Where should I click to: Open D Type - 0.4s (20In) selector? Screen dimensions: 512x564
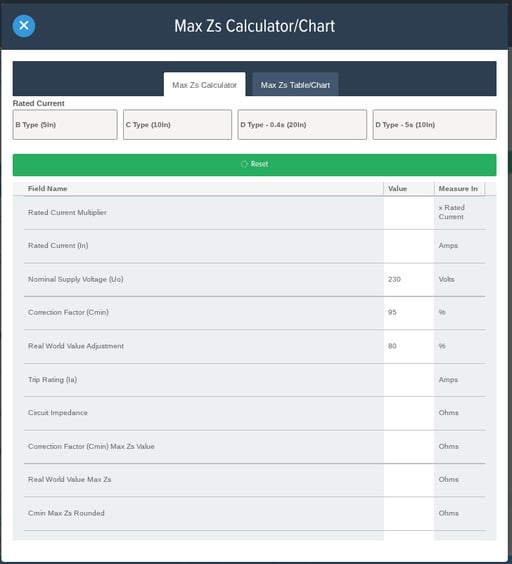click(x=302, y=125)
